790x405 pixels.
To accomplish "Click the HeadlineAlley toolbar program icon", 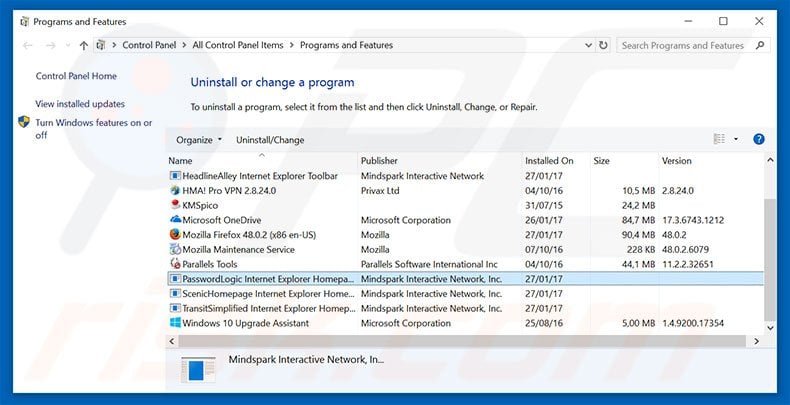I will click(x=175, y=176).
